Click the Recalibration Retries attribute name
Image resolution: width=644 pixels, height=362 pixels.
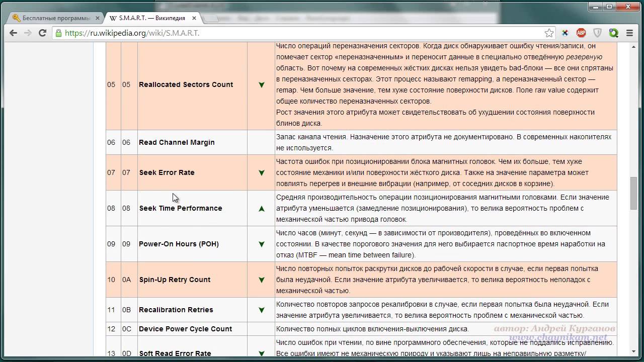point(176,310)
